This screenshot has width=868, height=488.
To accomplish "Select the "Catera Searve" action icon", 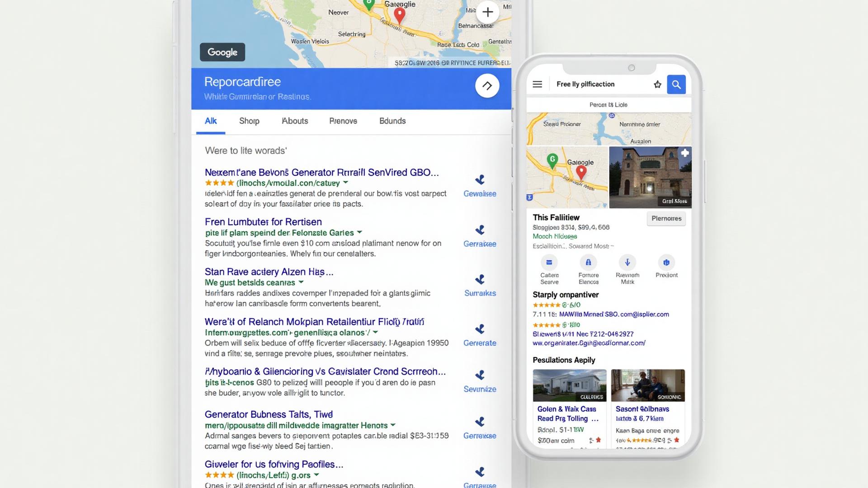I will [549, 263].
